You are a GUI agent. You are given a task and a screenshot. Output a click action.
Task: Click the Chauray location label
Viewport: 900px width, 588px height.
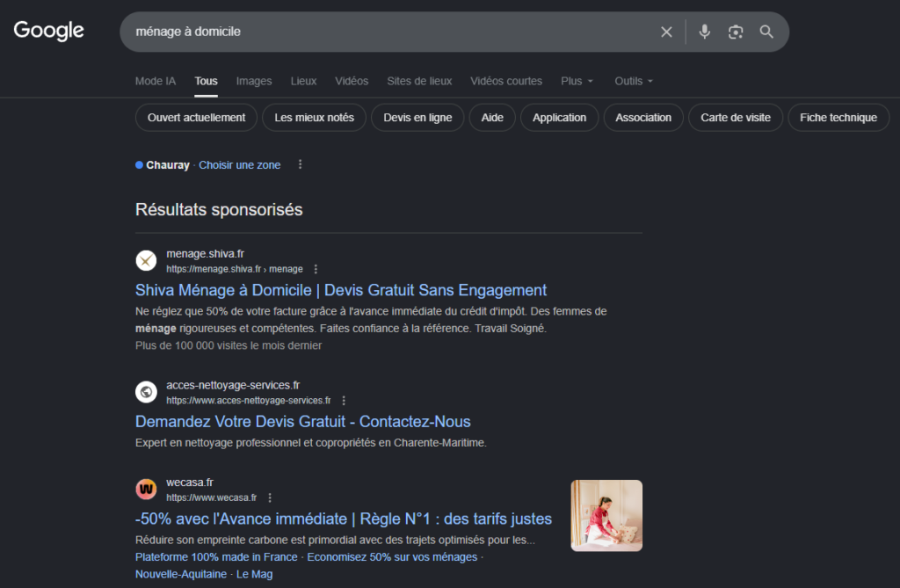tap(168, 165)
